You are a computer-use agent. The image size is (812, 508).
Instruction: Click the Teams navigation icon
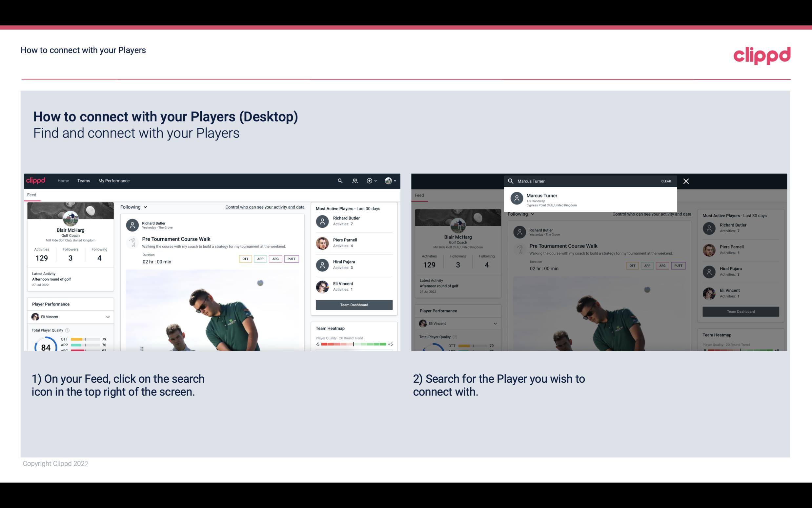(x=83, y=180)
